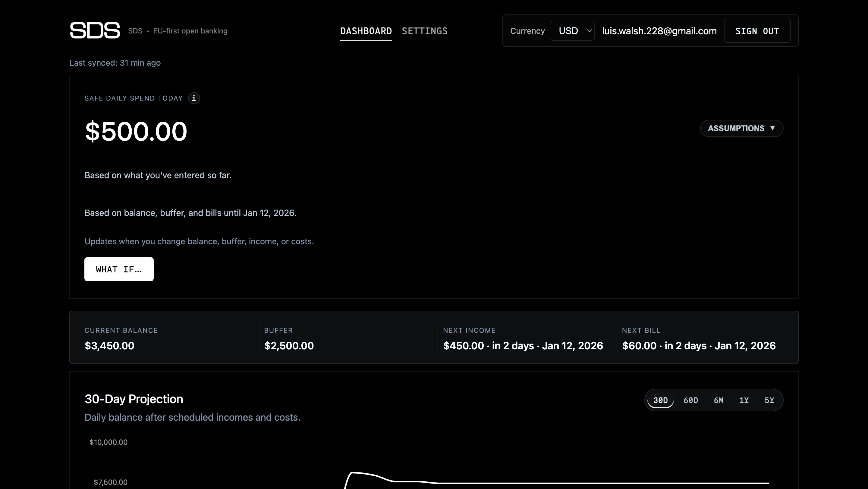The width and height of the screenshot is (868, 489).
Task: Click the $10,000.00 chart axis label
Action: click(108, 442)
